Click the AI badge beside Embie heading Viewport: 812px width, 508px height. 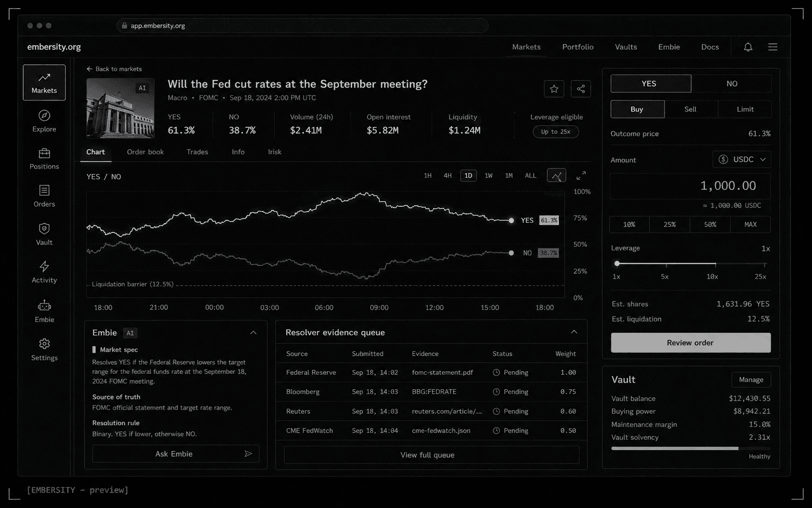131,333
